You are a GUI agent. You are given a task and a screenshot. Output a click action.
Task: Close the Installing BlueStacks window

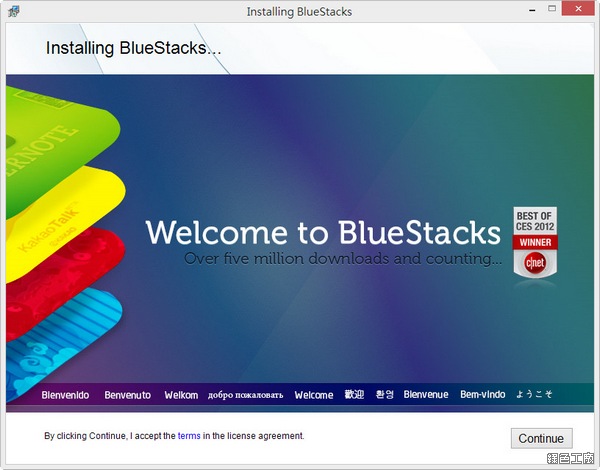pyautogui.click(x=578, y=8)
